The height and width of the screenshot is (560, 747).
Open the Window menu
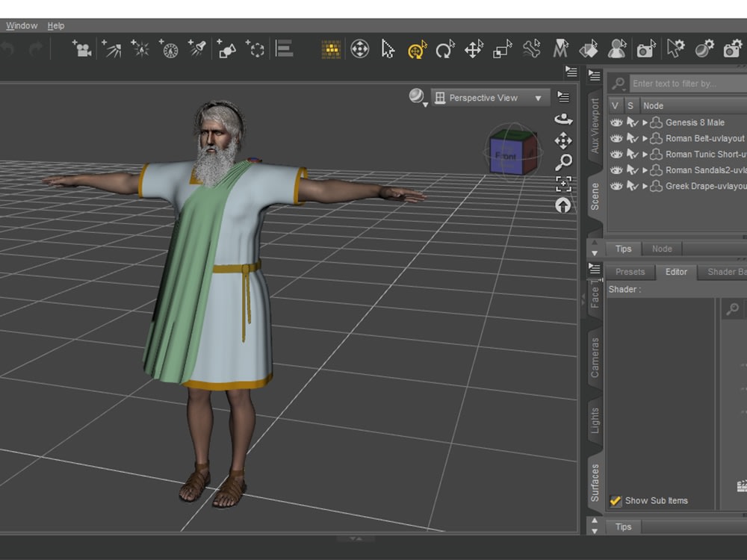[x=22, y=25]
